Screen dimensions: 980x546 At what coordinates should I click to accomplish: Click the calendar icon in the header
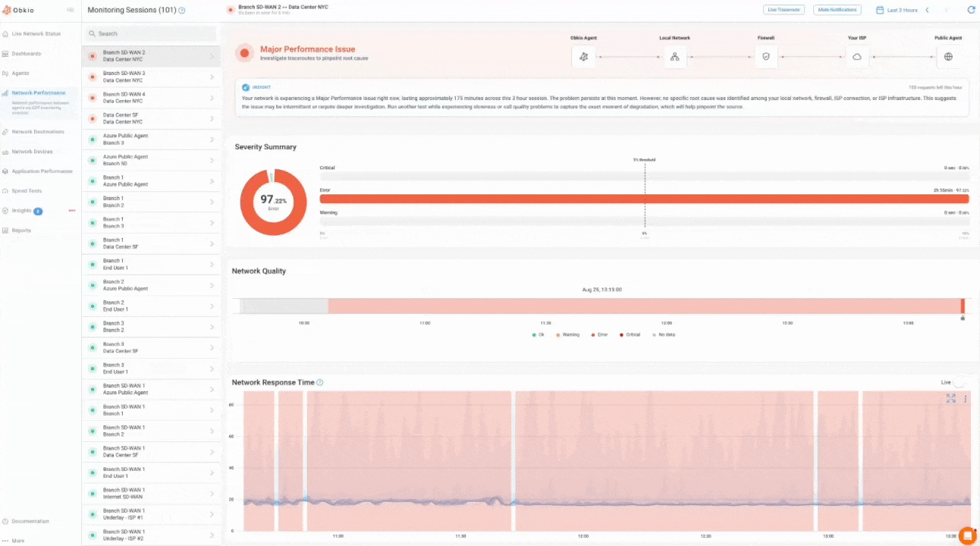tap(880, 10)
